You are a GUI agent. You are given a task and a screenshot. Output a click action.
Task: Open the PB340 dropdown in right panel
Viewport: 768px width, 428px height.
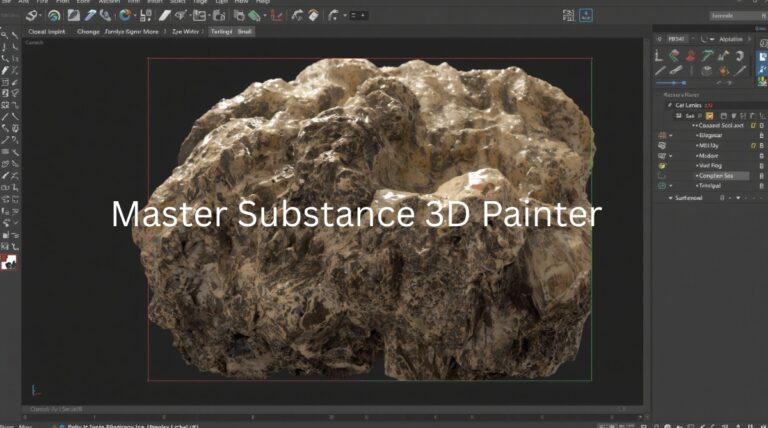click(680, 39)
